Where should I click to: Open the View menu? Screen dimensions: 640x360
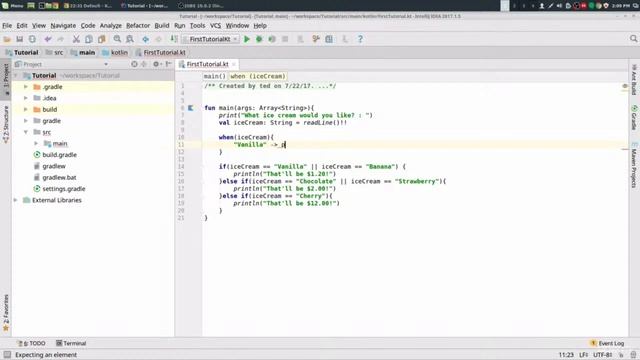[39, 25]
